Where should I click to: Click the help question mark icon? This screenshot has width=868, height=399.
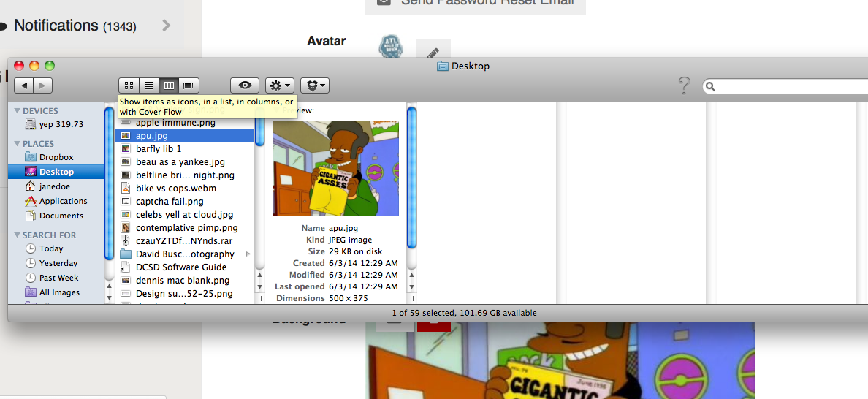(684, 85)
